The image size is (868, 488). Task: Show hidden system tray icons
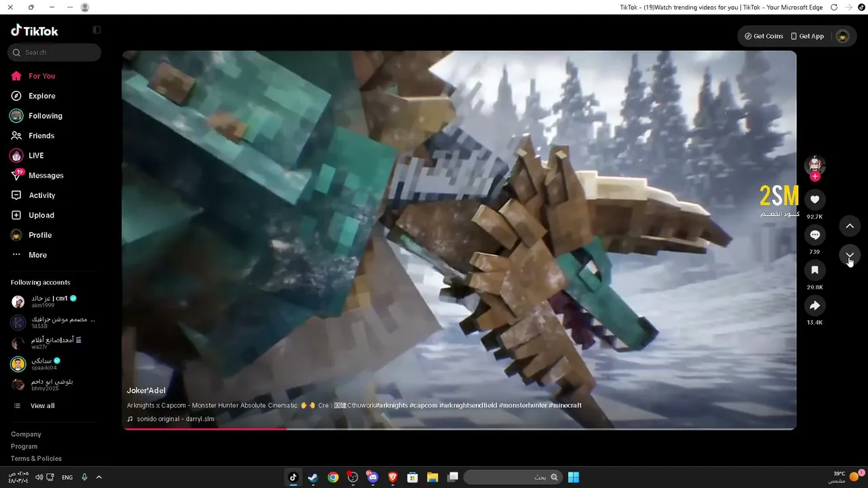coord(99,477)
